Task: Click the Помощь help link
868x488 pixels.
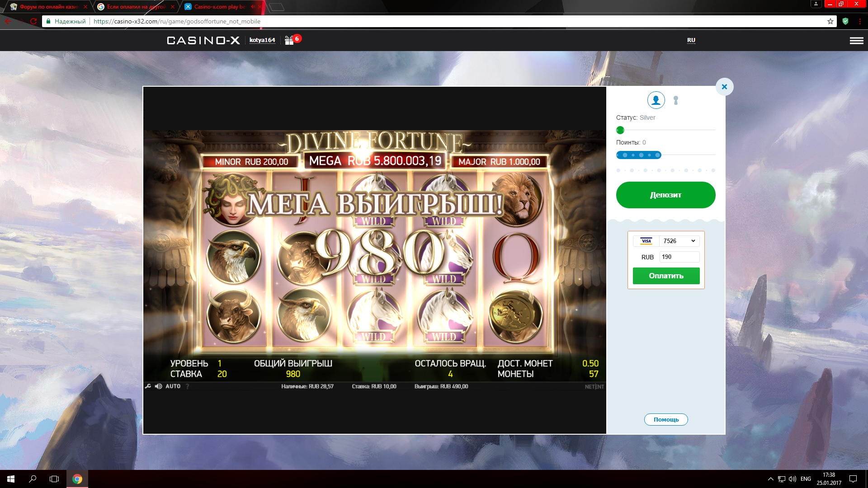Action: click(x=666, y=419)
